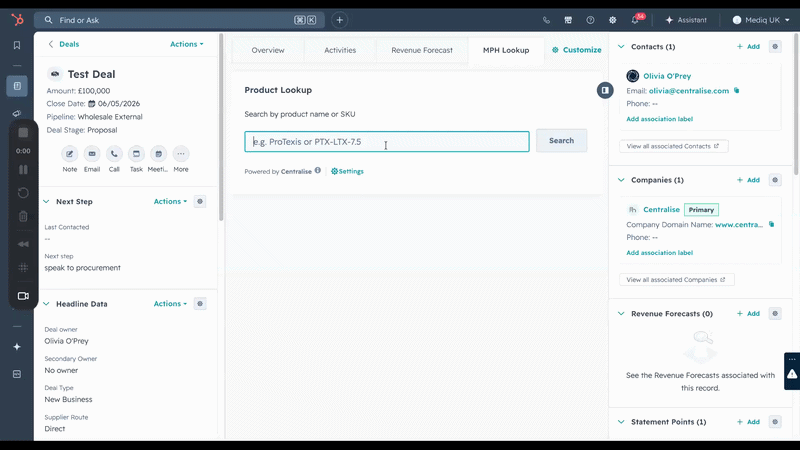This screenshot has width=800, height=450.
Task: Open the Centralise company record
Action: [x=661, y=210]
